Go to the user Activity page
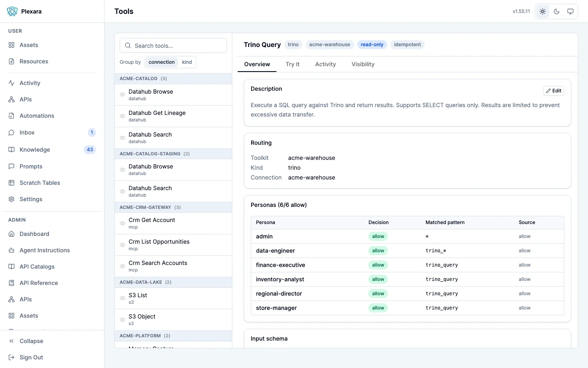The width and height of the screenshot is (588, 368). (52, 83)
